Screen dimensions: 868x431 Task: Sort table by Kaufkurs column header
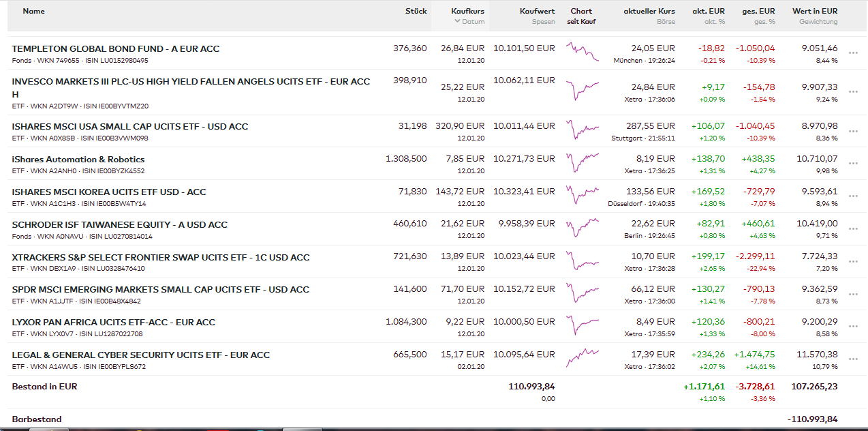pos(467,11)
